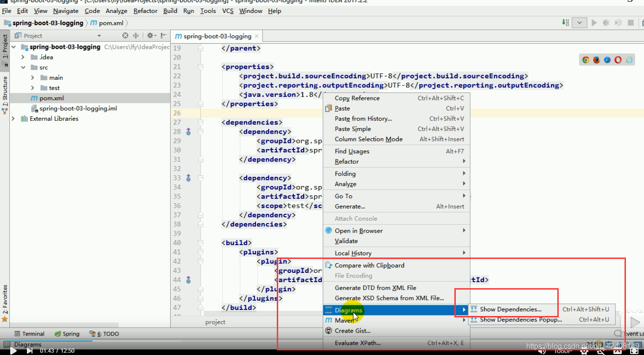
Task: Click pom.xml breadcrumb in navigation bar
Action: [107, 23]
